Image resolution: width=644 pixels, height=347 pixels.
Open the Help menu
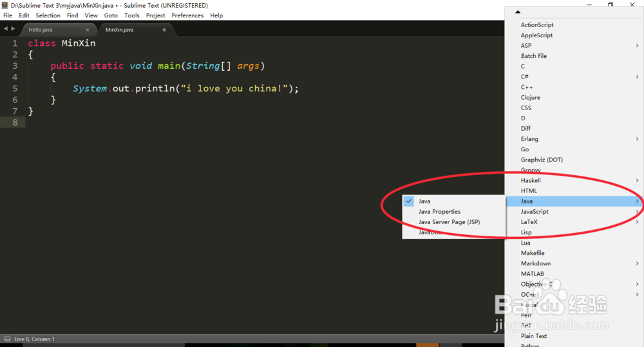216,15
